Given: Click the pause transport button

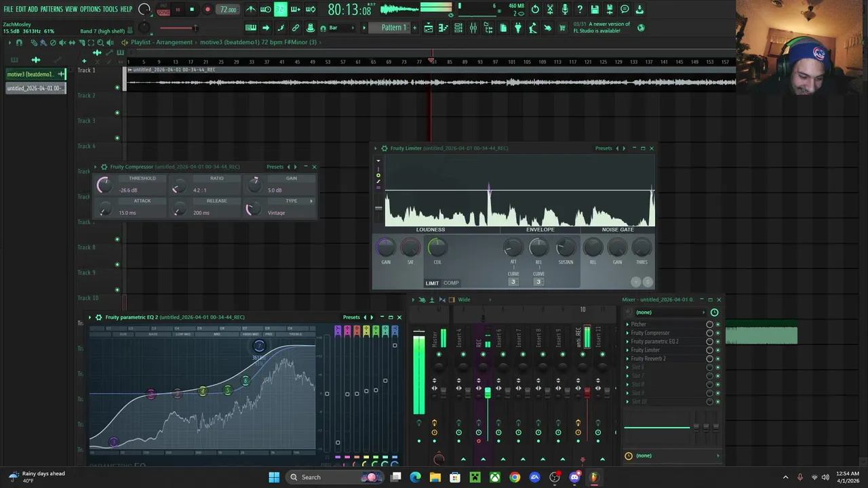Looking at the screenshot, I should [x=178, y=9].
